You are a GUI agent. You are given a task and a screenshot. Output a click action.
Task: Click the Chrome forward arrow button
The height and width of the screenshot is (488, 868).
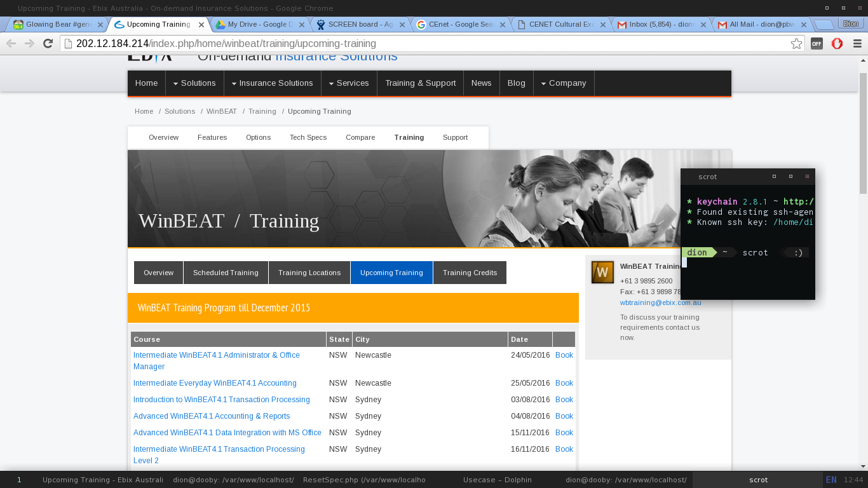(x=29, y=44)
